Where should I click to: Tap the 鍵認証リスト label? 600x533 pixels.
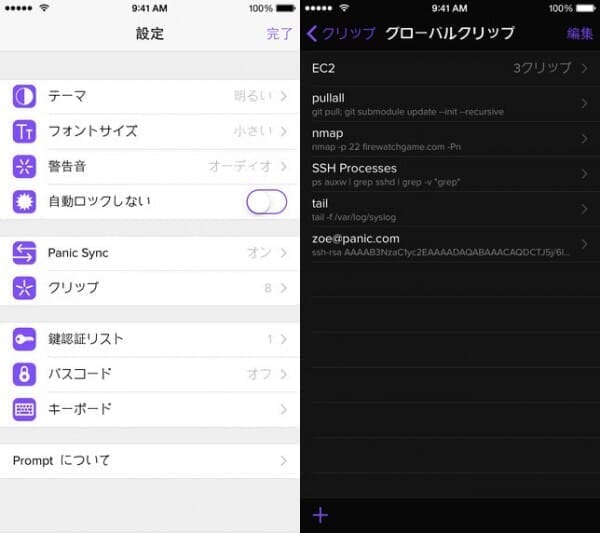(x=86, y=339)
